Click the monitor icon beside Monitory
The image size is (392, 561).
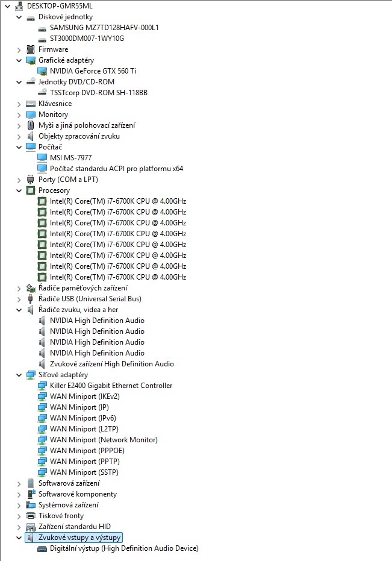click(x=31, y=114)
